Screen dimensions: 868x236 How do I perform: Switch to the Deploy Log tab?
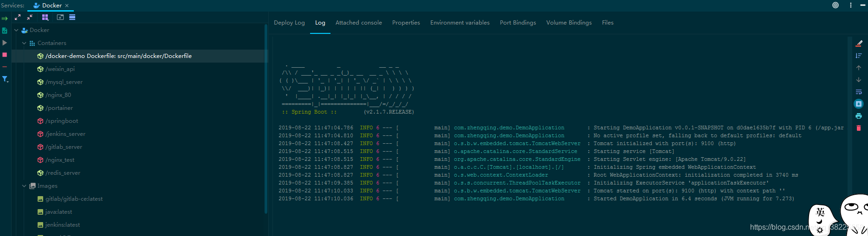pos(289,23)
